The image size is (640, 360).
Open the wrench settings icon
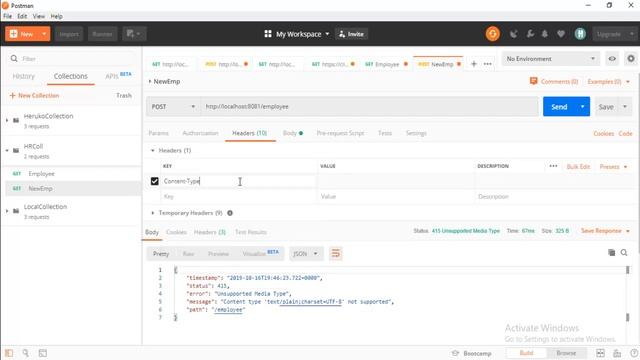[530, 34]
